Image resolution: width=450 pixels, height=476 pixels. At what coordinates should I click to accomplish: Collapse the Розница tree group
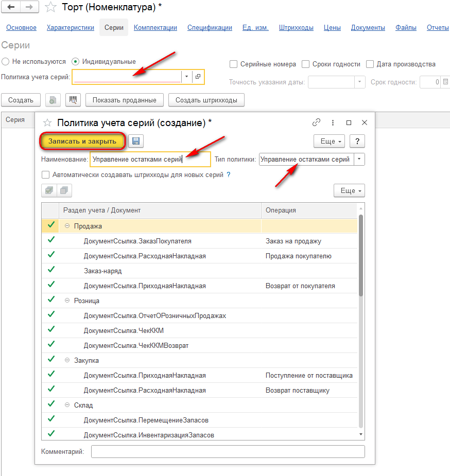[x=67, y=300]
